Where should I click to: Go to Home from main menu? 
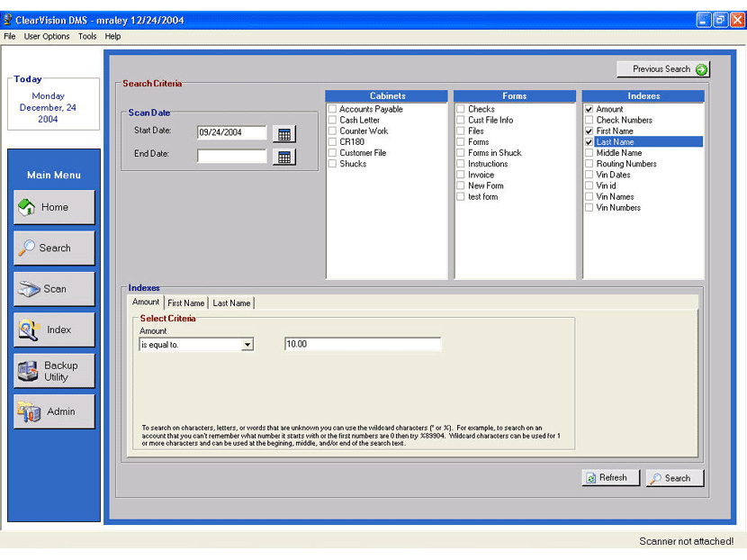[x=54, y=207]
